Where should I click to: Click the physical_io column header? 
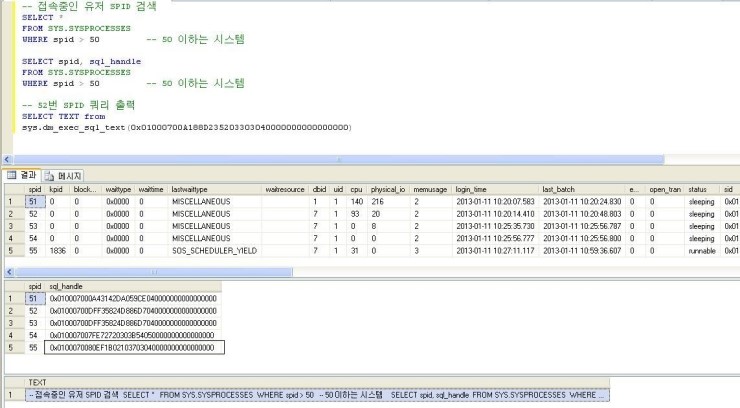pyautogui.click(x=388, y=188)
